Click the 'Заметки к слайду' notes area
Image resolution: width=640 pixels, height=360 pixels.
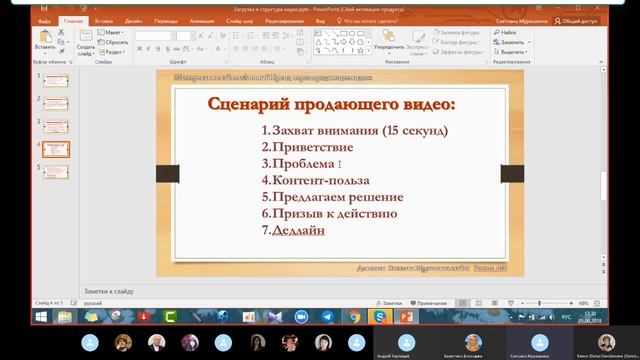[109, 291]
